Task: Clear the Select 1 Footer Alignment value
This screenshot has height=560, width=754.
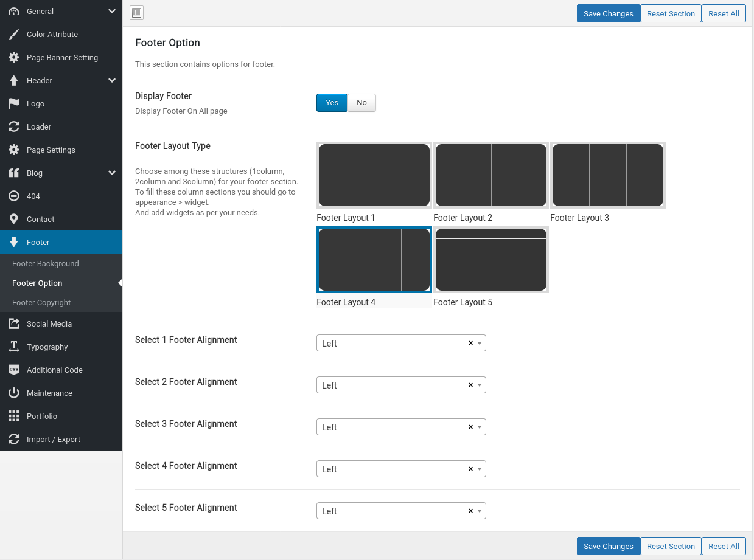Action: (x=470, y=343)
